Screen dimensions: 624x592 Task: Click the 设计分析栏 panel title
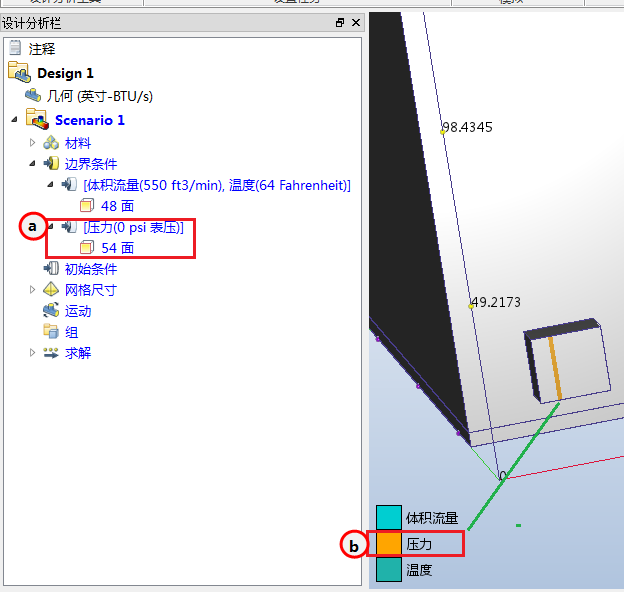tap(31, 23)
